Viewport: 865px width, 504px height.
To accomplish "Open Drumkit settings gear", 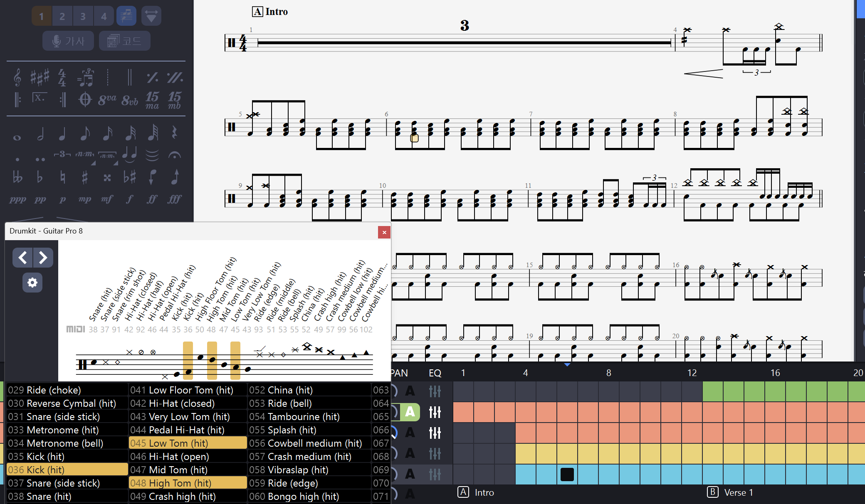I will tap(32, 283).
